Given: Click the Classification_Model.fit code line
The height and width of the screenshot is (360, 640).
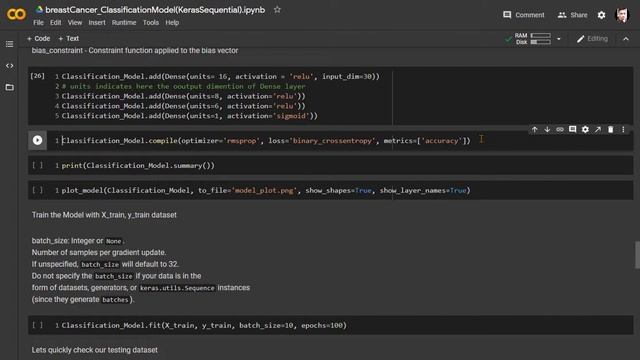Looking at the screenshot, I should click(204, 326).
